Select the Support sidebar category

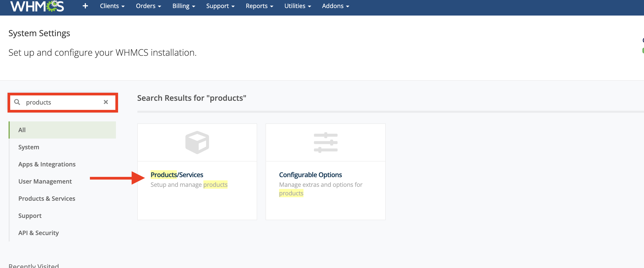pos(63,216)
